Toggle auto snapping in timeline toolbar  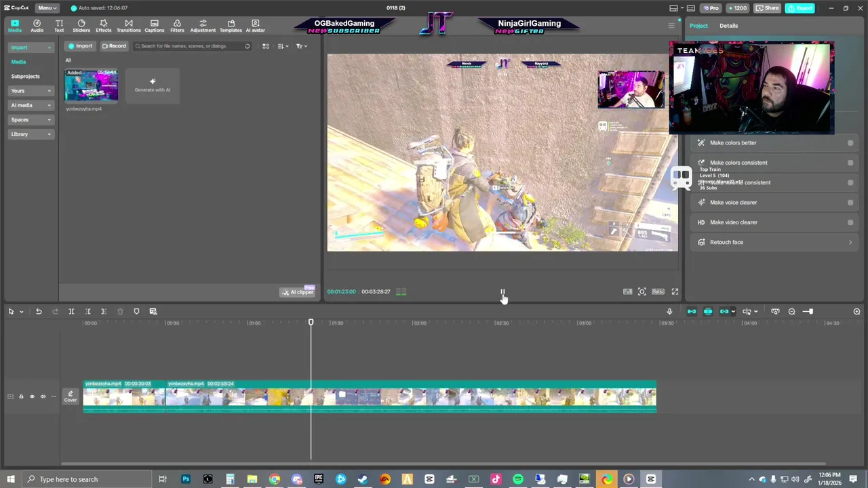click(708, 311)
